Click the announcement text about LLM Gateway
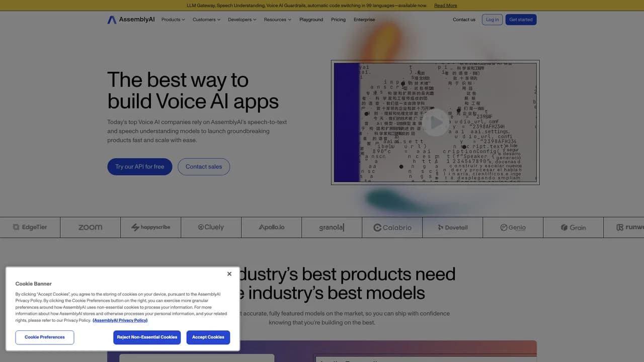Image resolution: width=644 pixels, height=362 pixels. (x=306, y=6)
